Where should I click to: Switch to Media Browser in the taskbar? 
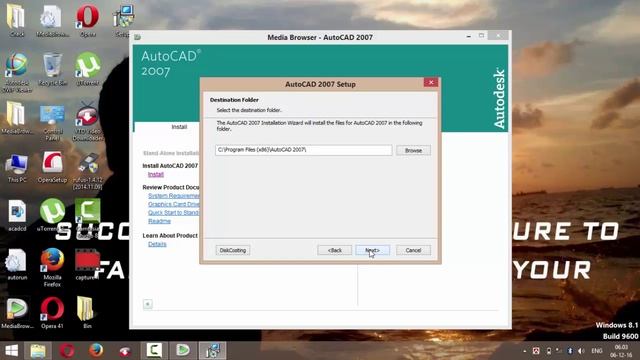click(x=183, y=351)
